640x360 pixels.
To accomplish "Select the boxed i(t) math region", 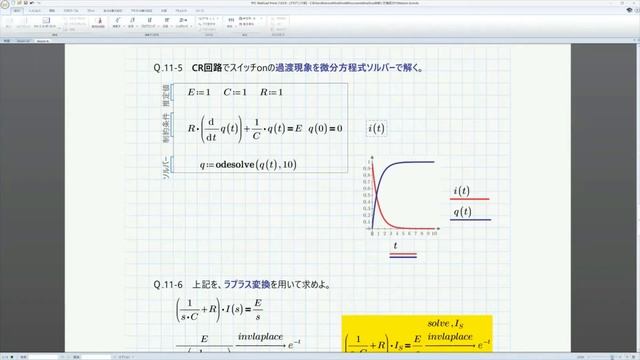I will pyautogui.click(x=376, y=129).
